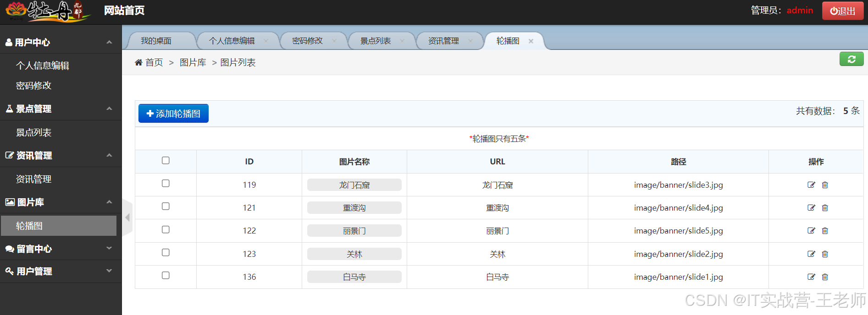Select the checkbox for row ID 123
This screenshot has width=868, height=315.
point(166,252)
